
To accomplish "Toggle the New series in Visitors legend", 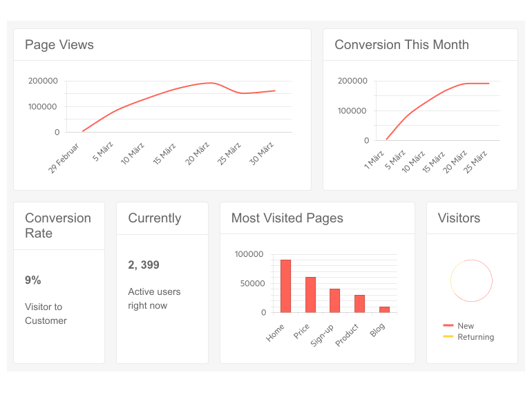I will [x=466, y=326].
